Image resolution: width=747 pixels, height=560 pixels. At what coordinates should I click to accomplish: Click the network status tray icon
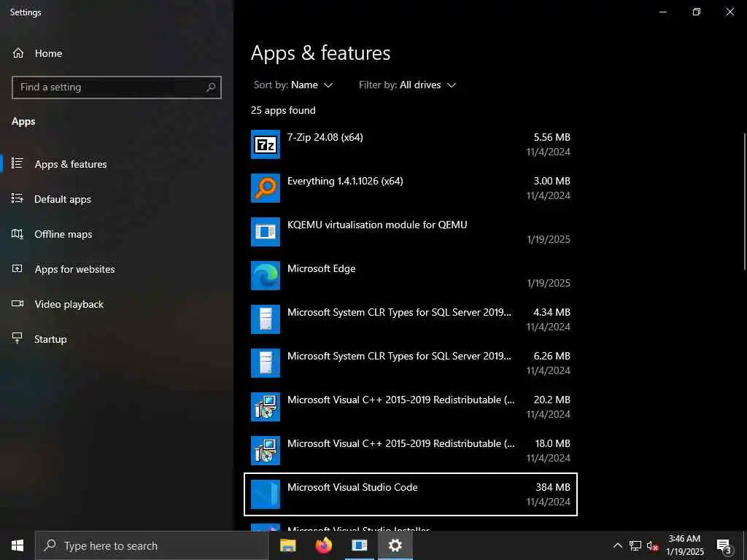635,545
